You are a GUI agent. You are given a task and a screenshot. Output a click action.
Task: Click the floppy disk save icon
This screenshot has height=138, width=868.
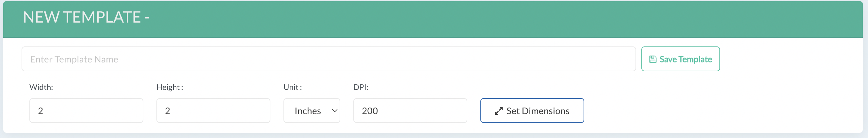(x=653, y=60)
